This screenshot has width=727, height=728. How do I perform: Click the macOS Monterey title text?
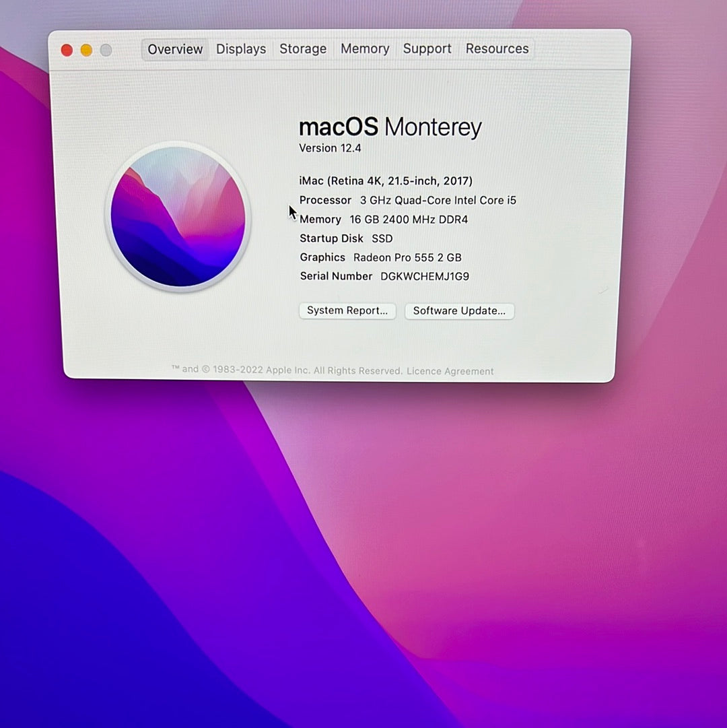(390, 127)
